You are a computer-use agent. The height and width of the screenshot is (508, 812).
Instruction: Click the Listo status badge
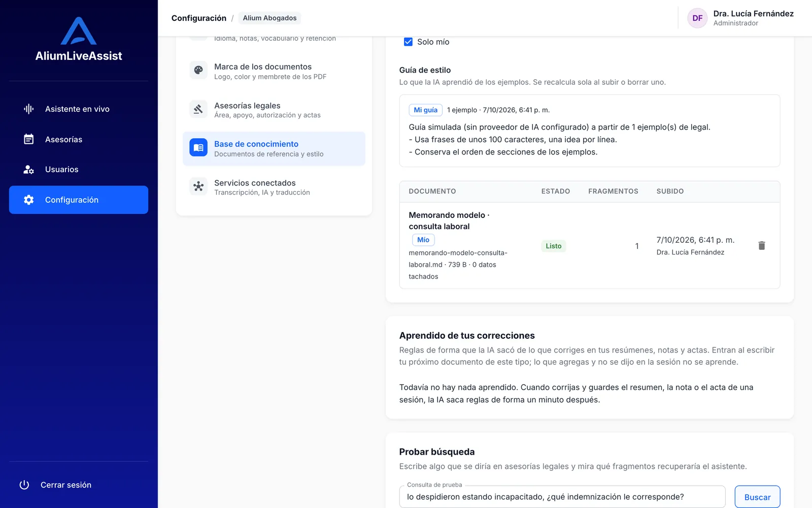click(x=554, y=246)
